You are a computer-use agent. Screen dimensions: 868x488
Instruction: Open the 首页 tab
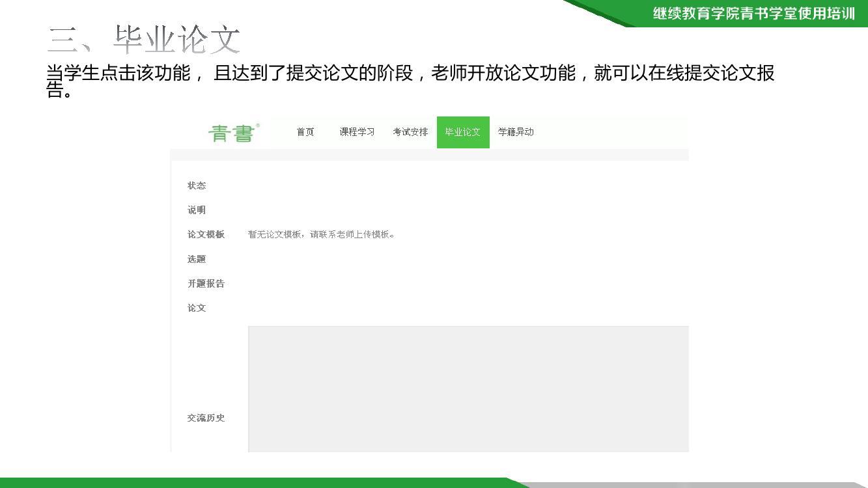click(x=305, y=132)
